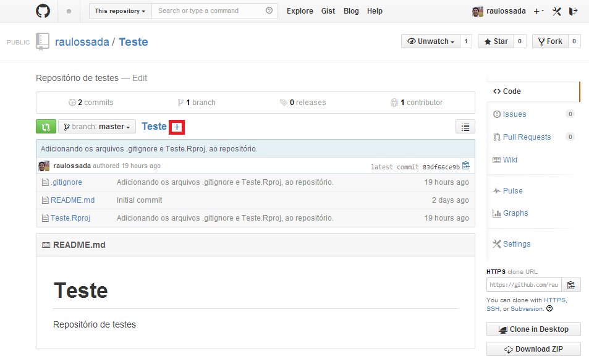Select the HTTPS clone URL field
The width and height of the screenshot is (589, 364).
coord(523,285)
